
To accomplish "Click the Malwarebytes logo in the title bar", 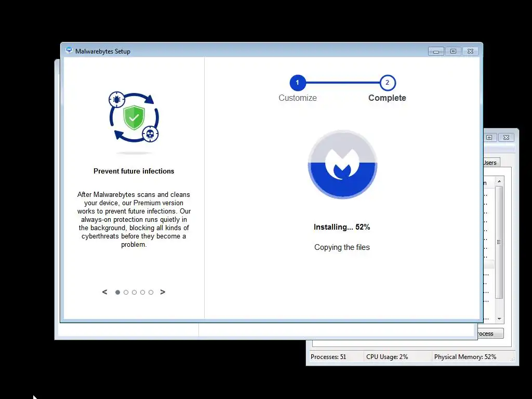I will pos(69,50).
